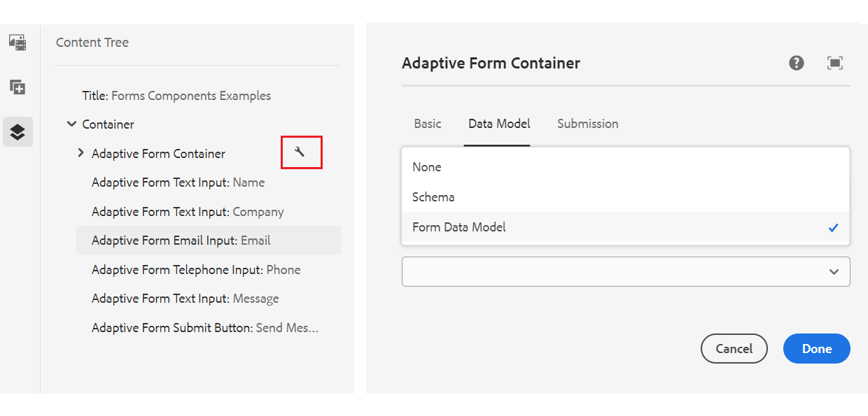Viewport: 868px width, 416px height.
Task: Select Adaptive Form Email Input: Email
Action: click(x=181, y=241)
